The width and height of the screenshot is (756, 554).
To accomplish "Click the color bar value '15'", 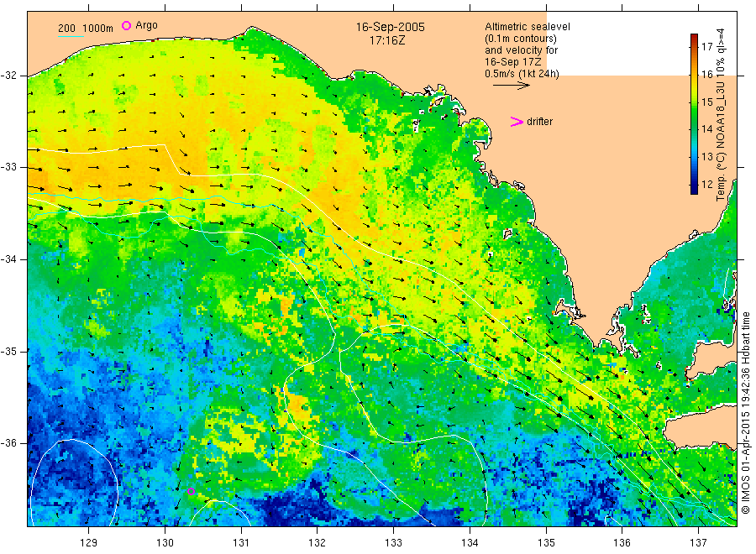I will tap(706, 102).
